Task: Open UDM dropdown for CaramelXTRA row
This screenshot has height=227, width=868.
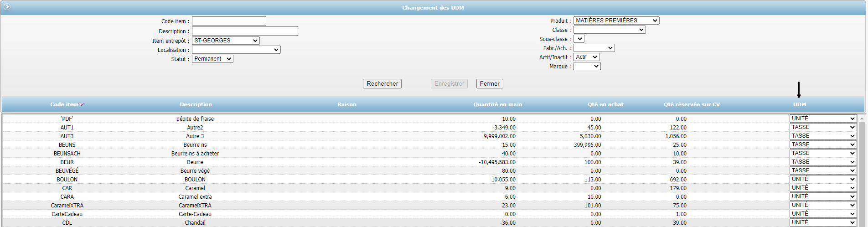Action: point(823,205)
